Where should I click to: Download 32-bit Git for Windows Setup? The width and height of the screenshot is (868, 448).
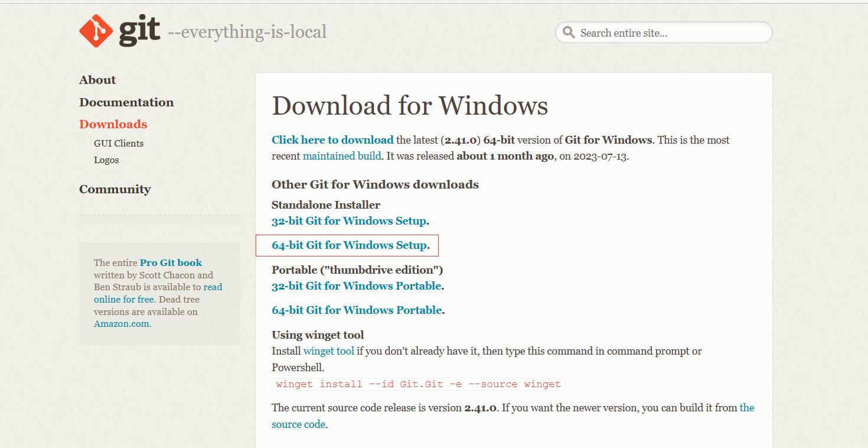point(349,221)
